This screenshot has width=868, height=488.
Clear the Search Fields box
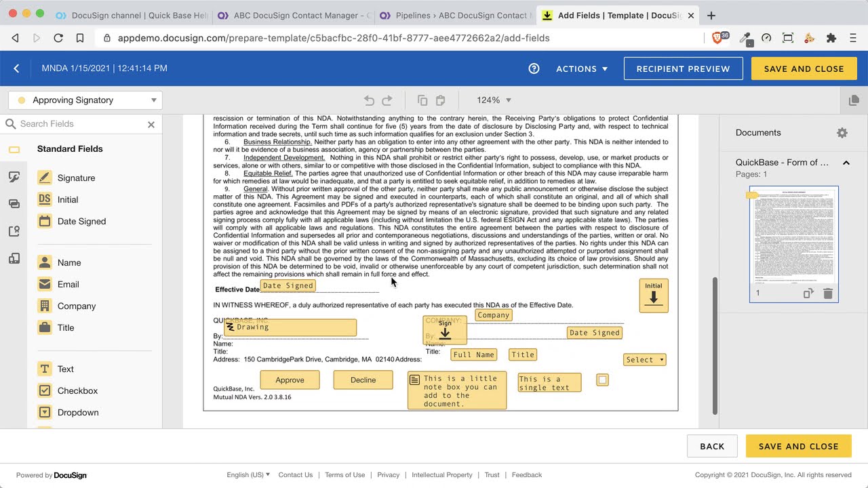pos(151,125)
